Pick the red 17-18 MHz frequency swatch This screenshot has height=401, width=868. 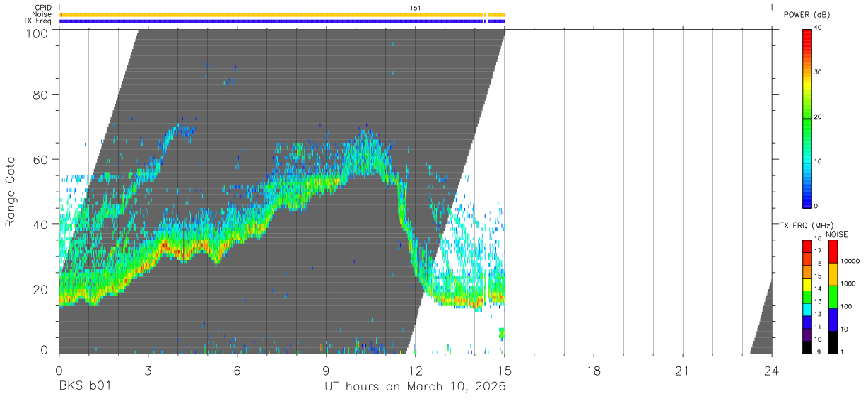click(x=807, y=247)
